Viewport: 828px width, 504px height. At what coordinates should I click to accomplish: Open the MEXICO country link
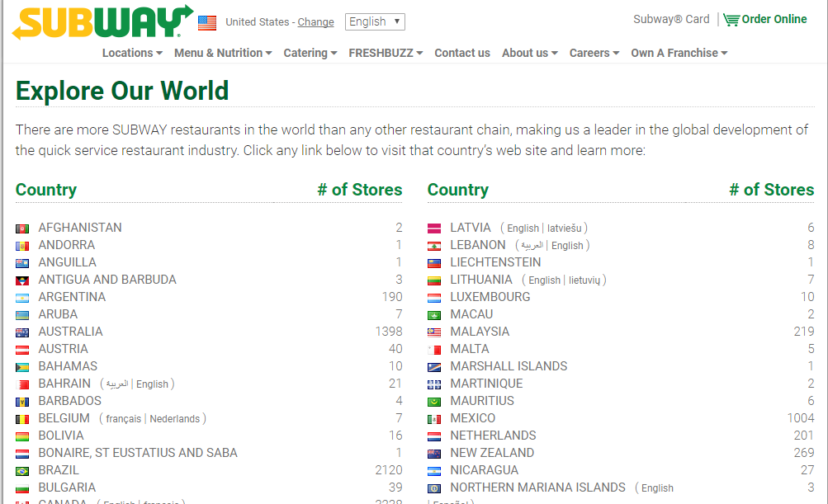(x=473, y=418)
